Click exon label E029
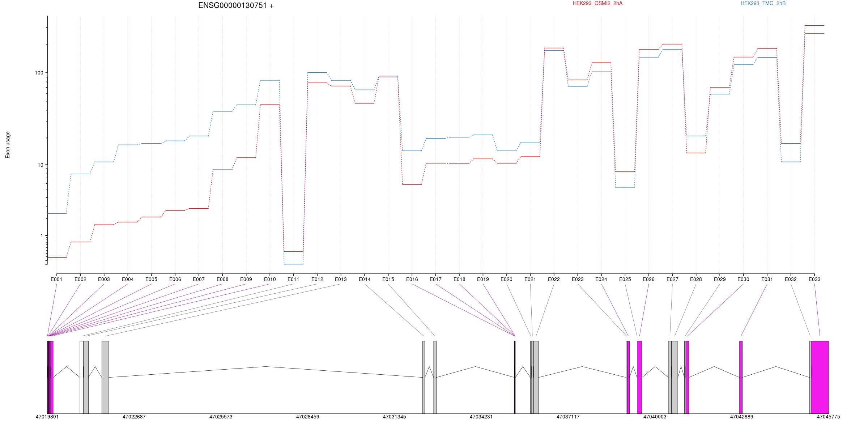This screenshot has height=434, width=868. [720, 279]
